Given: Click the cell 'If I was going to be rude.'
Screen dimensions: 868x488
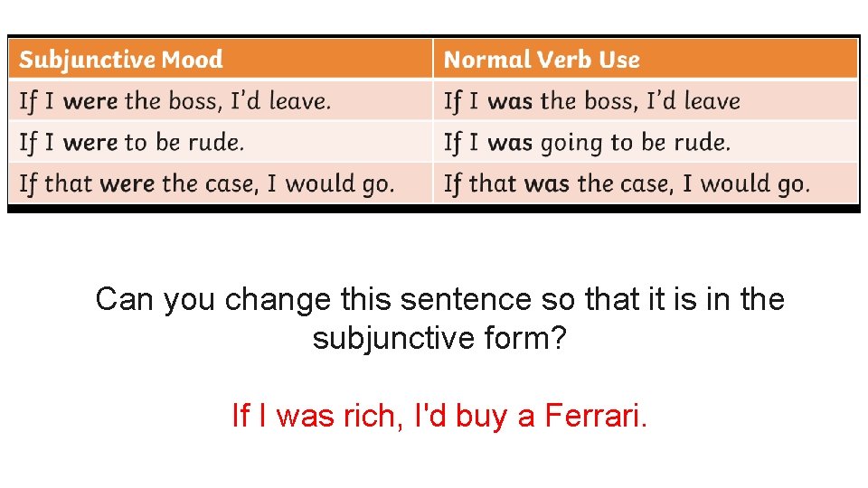Looking at the screenshot, I should click(646, 142).
